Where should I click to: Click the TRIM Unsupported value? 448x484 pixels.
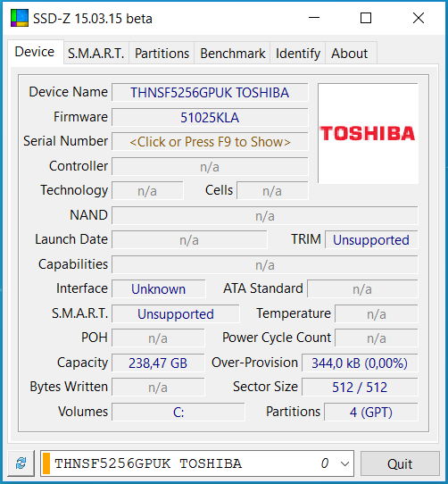pyautogui.click(x=371, y=240)
